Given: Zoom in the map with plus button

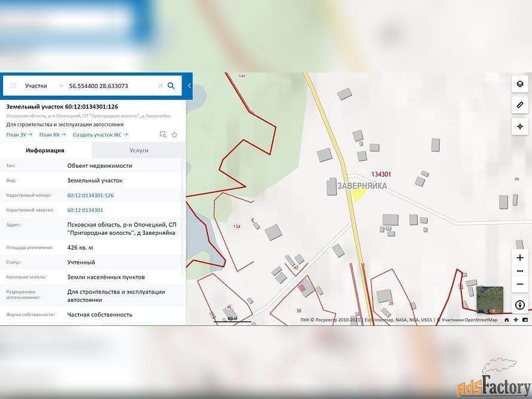Looking at the screenshot, I should [519, 258].
